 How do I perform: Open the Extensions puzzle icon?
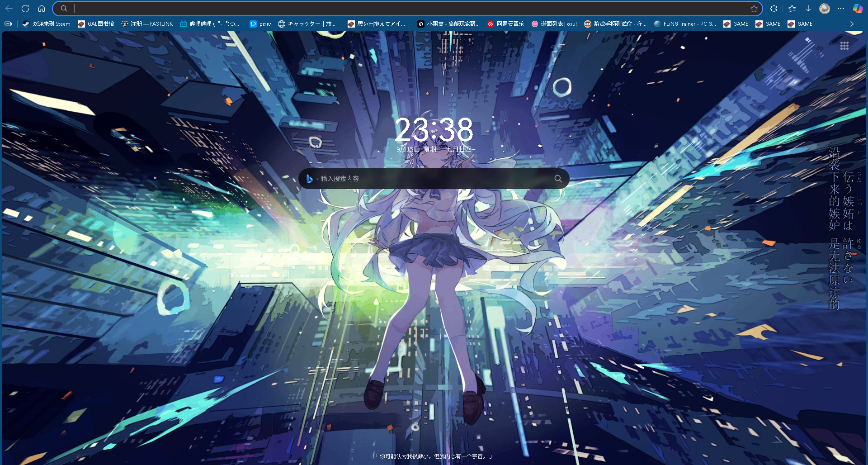coord(774,9)
